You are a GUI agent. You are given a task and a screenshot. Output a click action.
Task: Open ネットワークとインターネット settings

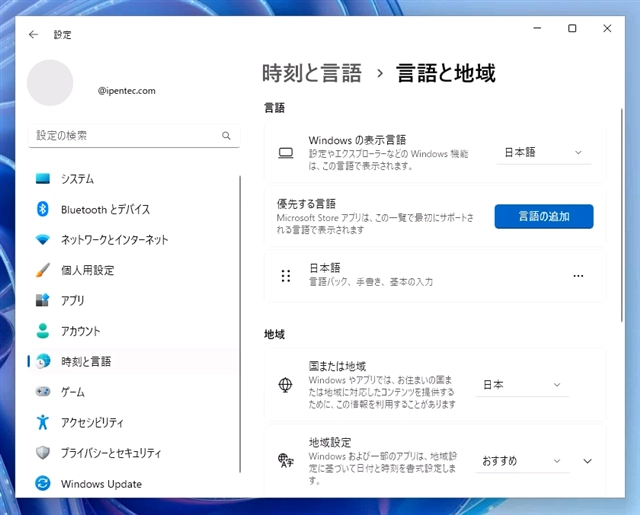pos(133,240)
